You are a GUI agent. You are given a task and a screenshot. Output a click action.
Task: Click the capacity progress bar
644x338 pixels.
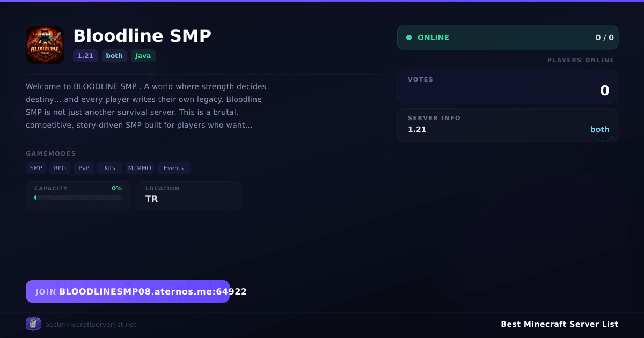tap(78, 197)
